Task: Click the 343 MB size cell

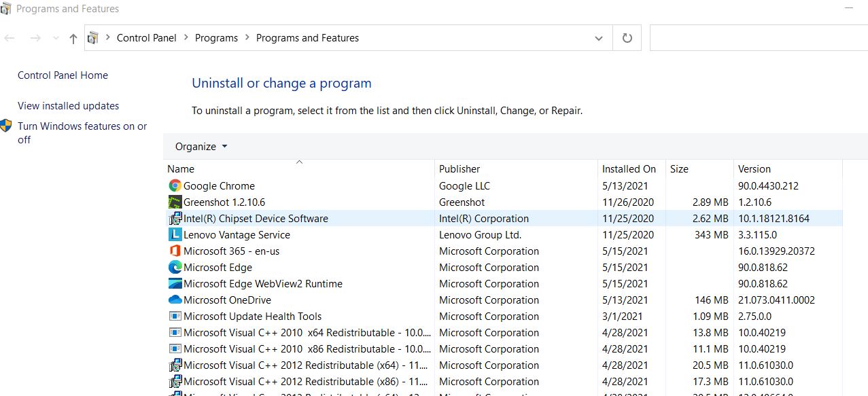Action: pyautogui.click(x=711, y=234)
